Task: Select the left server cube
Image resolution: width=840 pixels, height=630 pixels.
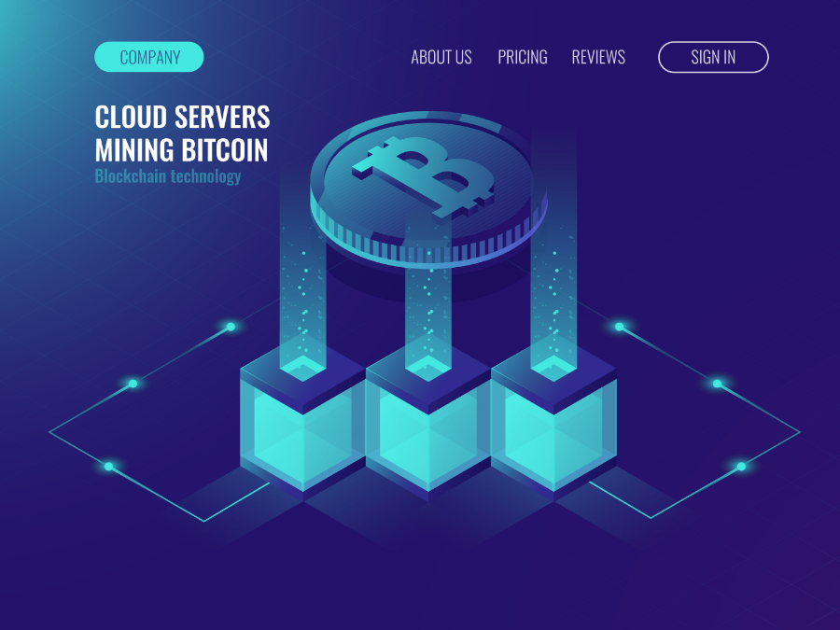Action: (302, 425)
